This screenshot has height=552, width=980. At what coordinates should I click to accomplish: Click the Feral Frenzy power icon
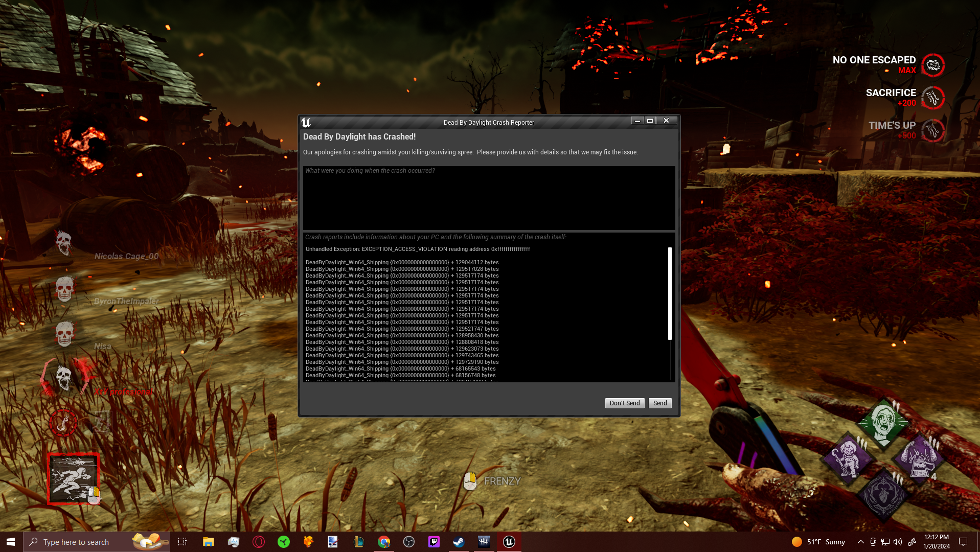coord(73,478)
